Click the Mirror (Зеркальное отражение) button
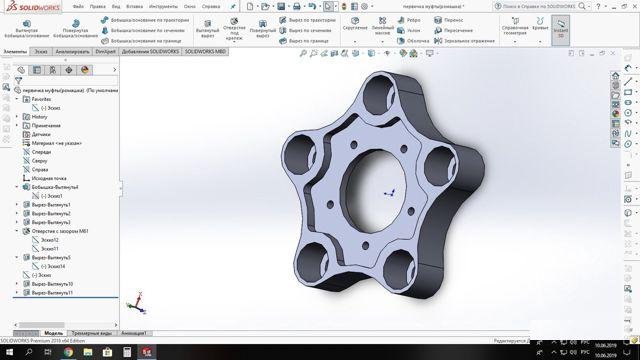Viewport: 640px width, 360px height. 464,41
